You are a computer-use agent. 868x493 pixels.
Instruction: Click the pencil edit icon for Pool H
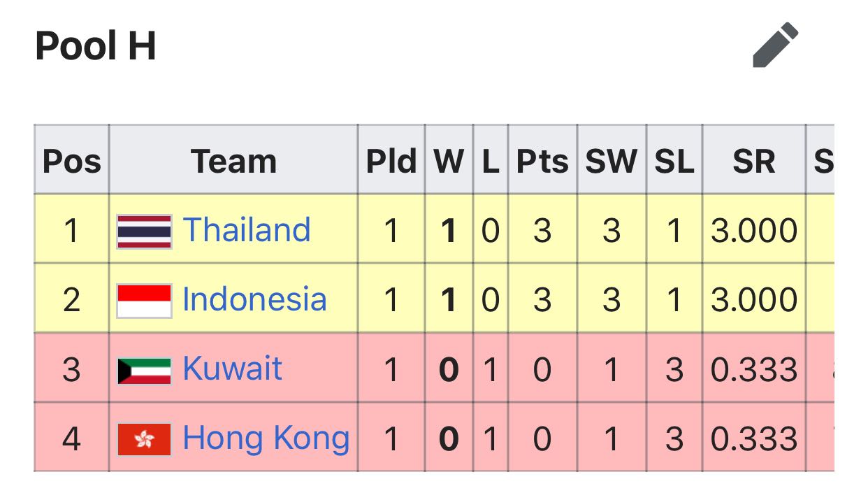775,45
